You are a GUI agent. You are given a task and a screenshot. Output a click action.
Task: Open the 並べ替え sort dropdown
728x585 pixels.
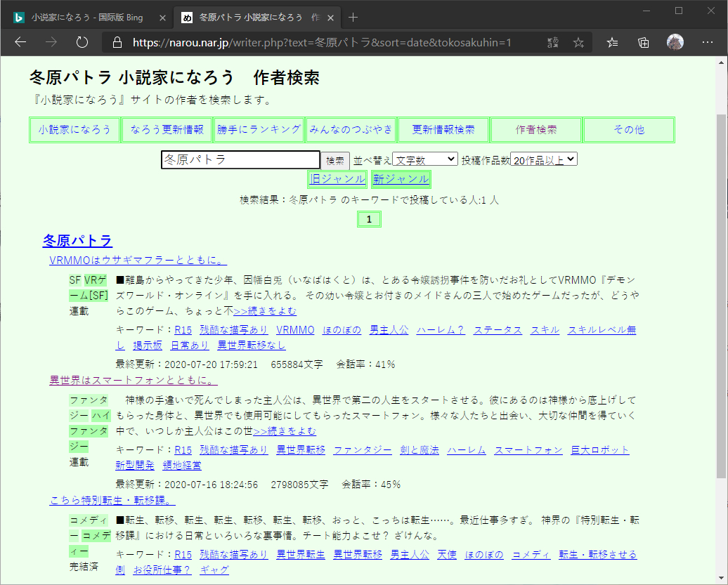pyautogui.click(x=425, y=159)
